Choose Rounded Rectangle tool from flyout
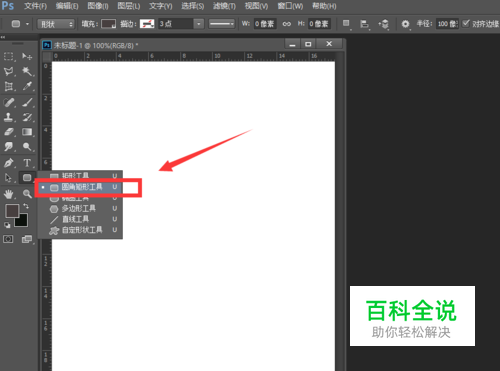500x371 pixels. coord(80,187)
